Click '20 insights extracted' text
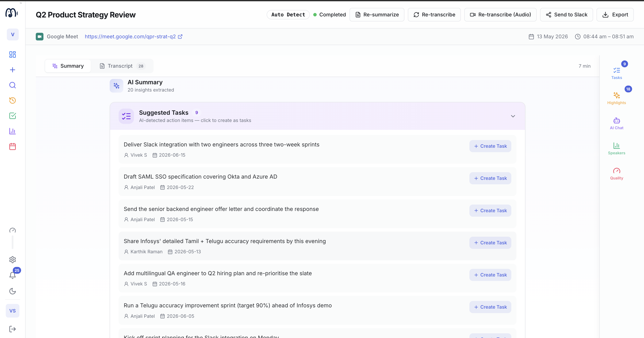Image resolution: width=644 pixels, height=338 pixels. (x=151, y=90)
